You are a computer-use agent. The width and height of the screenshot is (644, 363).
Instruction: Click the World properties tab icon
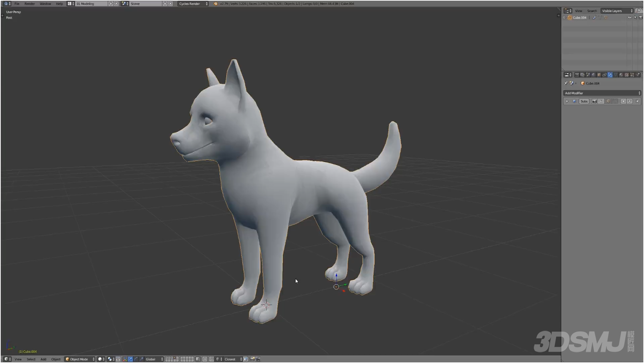pyautogui.click(x=593, y=75)
